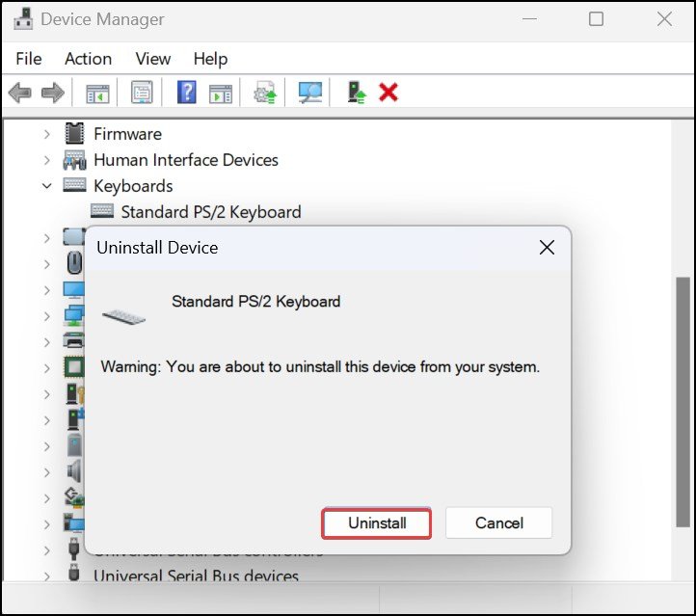Viewport: 696px width, 616px height.
Task: Open the Action menu
Action: 89,59
